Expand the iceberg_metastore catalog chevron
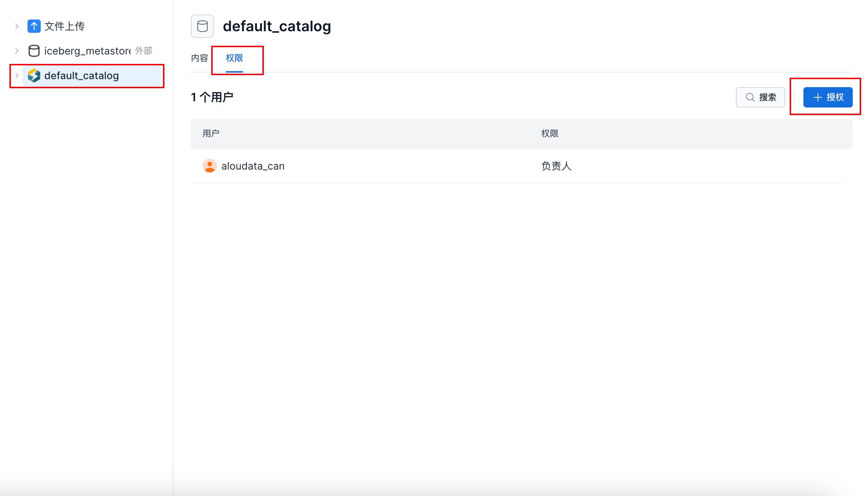The height and width of the screenshot is (496, 868). coord(17,51)
